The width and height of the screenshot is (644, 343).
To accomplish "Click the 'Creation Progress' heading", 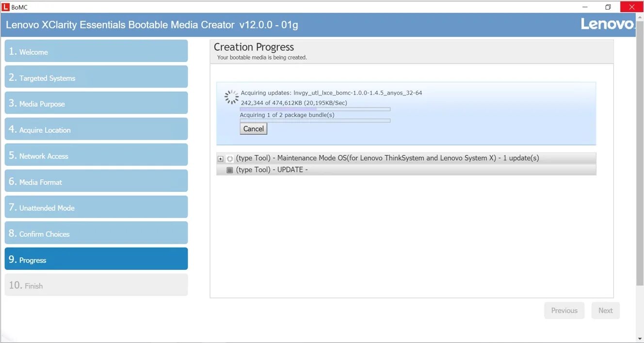I will pos(254,47).
